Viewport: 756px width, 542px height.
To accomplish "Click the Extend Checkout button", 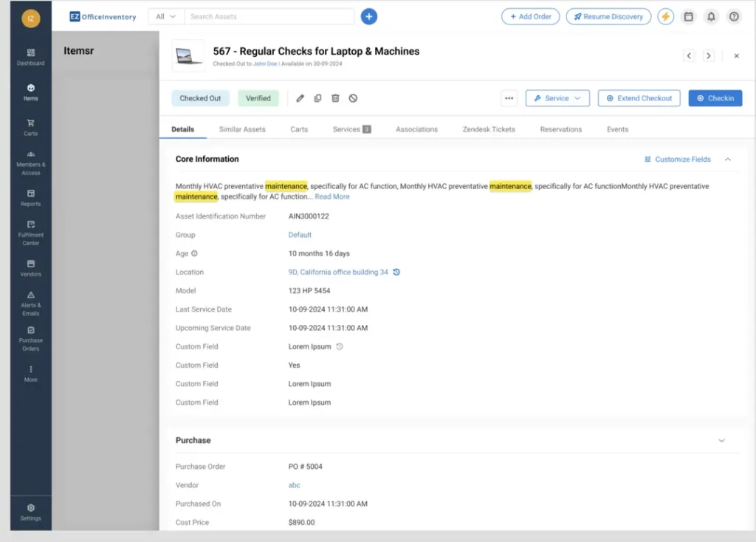I will [639, 98].
